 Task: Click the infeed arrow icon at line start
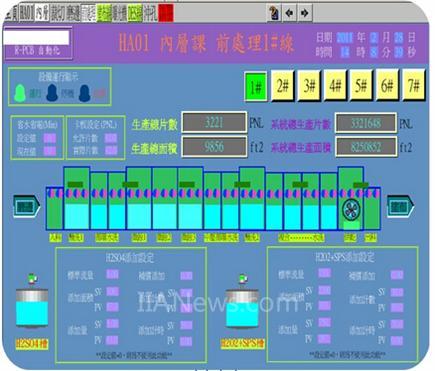(x=27, y=207)
